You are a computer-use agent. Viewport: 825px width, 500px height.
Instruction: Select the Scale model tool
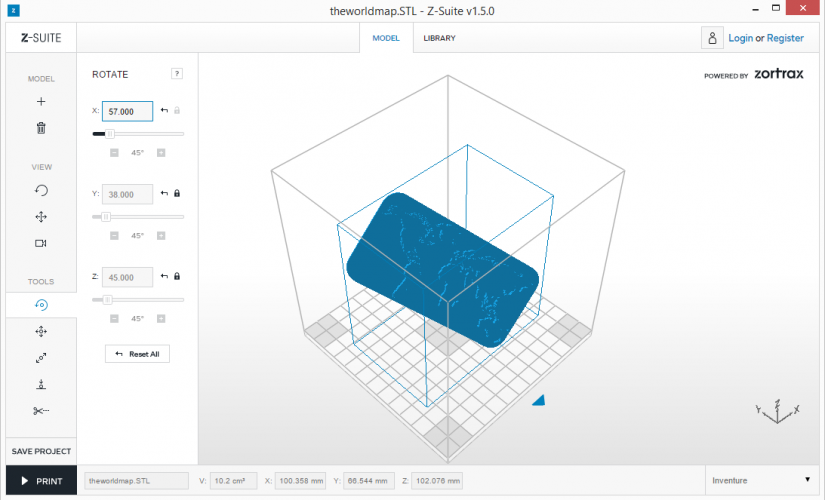41,358
